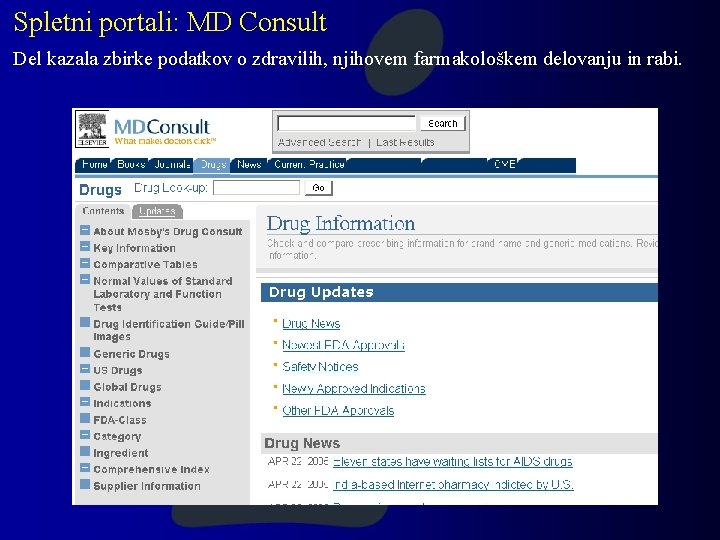Click the Elsevier tree logo
This screenshot has width=720, height=540.
[92, 129]
